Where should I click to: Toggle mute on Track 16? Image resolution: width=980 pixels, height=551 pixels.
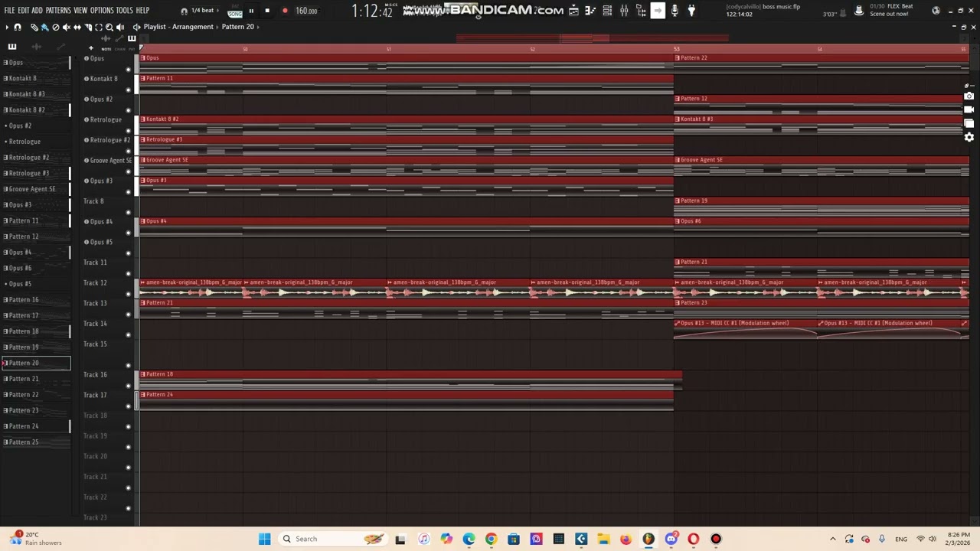pyautogui.click(x=129, y=386)
